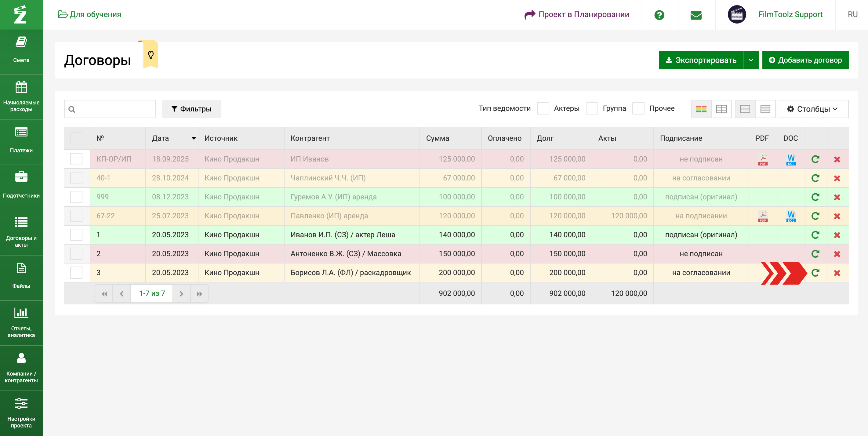Click the Добавить договор button
Viewport: 868px width, 436px height.
coord(805,60)
